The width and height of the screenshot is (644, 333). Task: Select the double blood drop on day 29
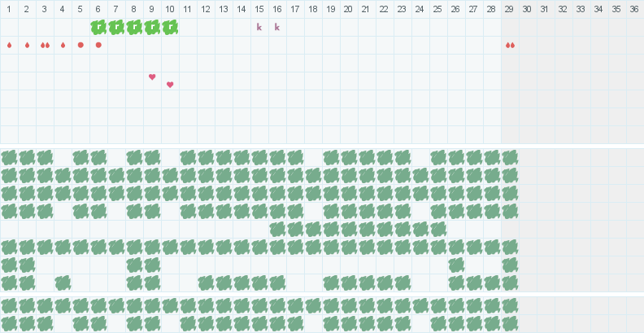510,46
